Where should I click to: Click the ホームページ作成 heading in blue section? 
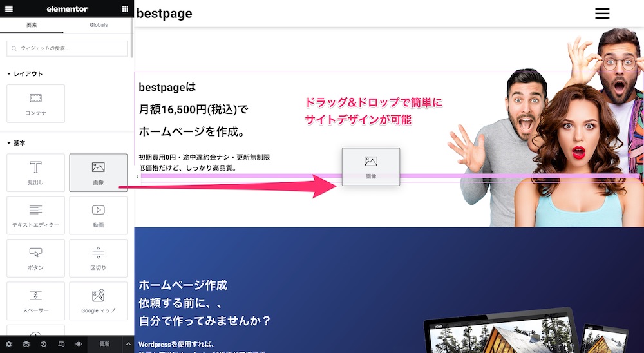click(183, 285)
